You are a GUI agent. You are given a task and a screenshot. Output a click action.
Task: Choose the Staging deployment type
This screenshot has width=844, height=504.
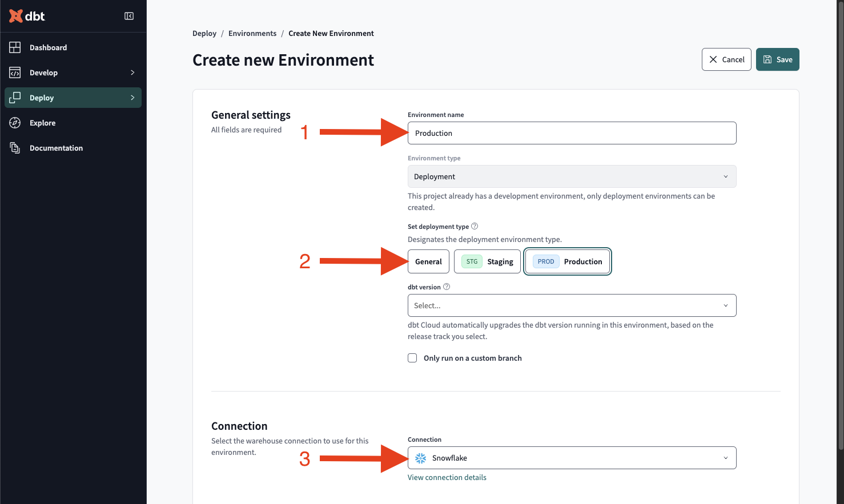487,261
